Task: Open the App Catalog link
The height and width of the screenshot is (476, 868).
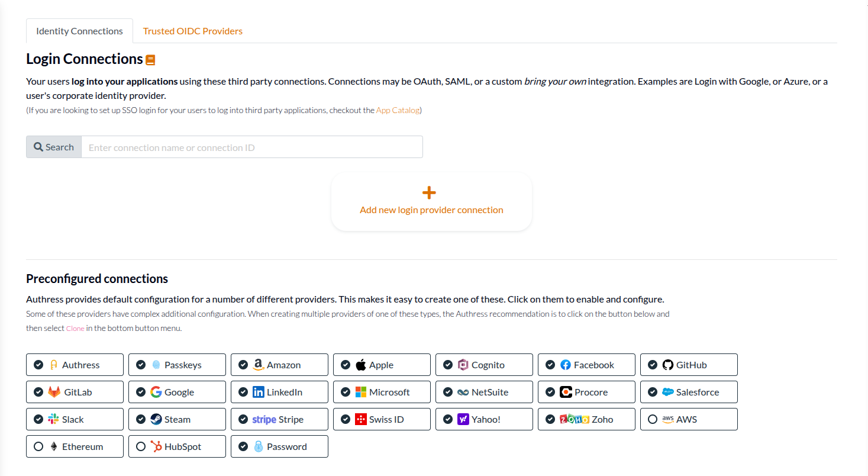Action: [x=397, y=110]
